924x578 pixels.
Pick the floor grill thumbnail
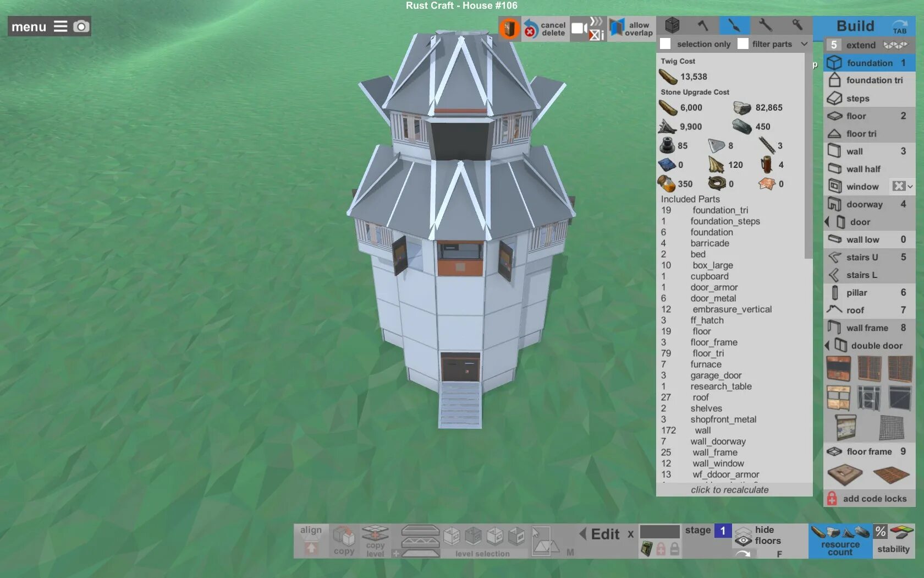tap(891, 475)
